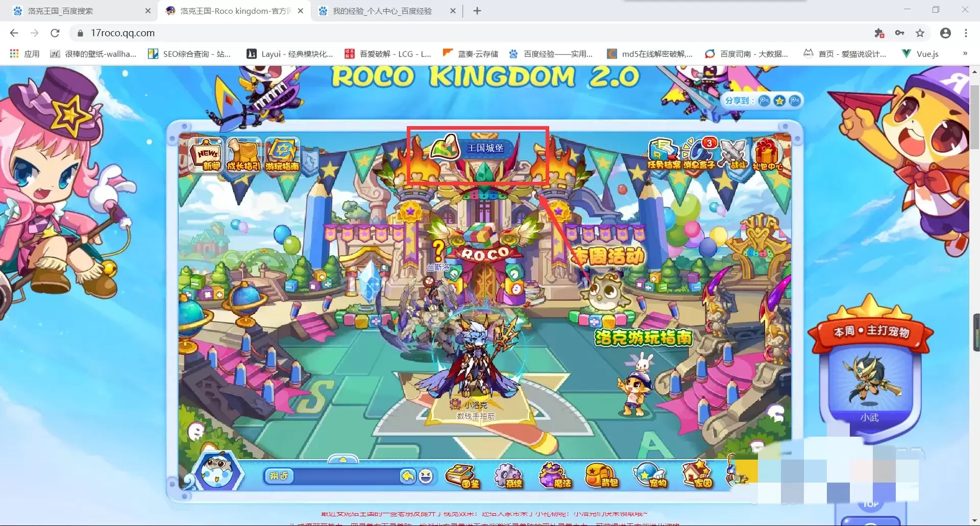
Task: Open the Chrome three-dot menu
Action: click(966, 33)
